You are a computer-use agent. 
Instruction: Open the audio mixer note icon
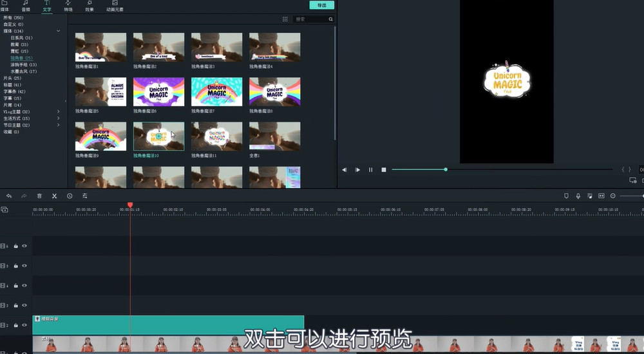point(590,196)
